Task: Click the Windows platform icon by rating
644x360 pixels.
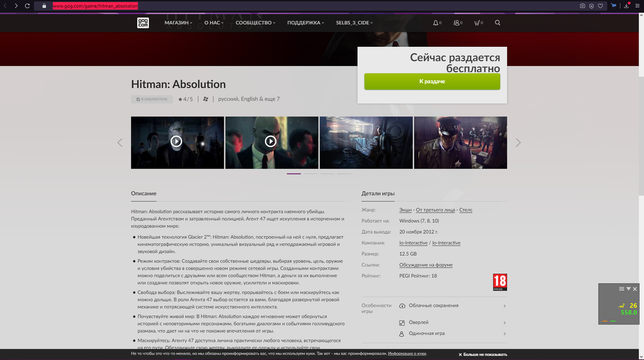Action: point(206,99)
